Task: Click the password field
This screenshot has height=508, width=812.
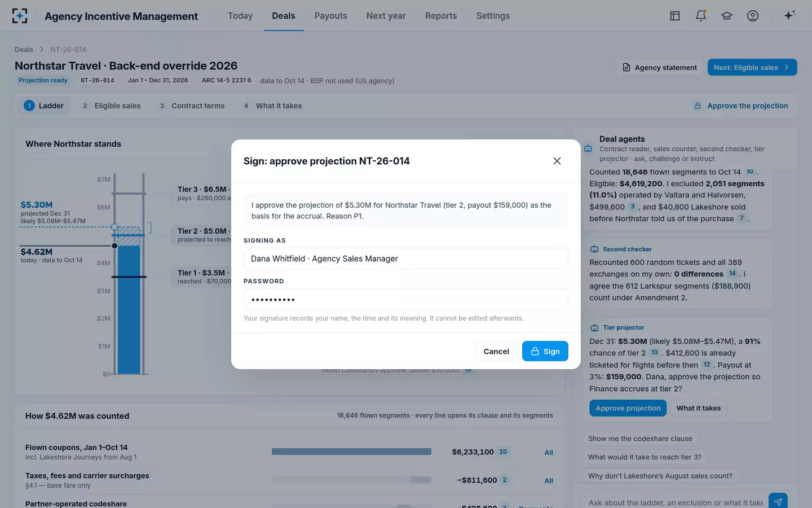Action: point(405,299)
